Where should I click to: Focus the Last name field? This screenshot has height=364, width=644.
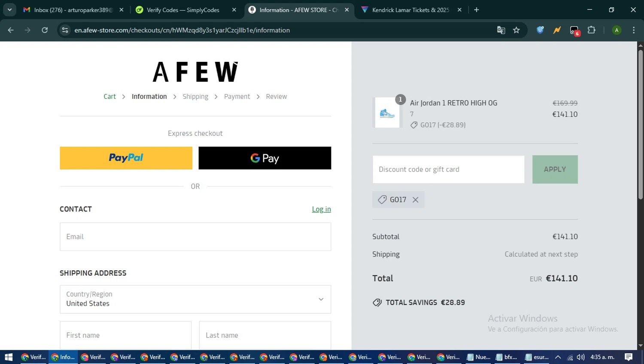pyautogui.click(x=265, y=335)
